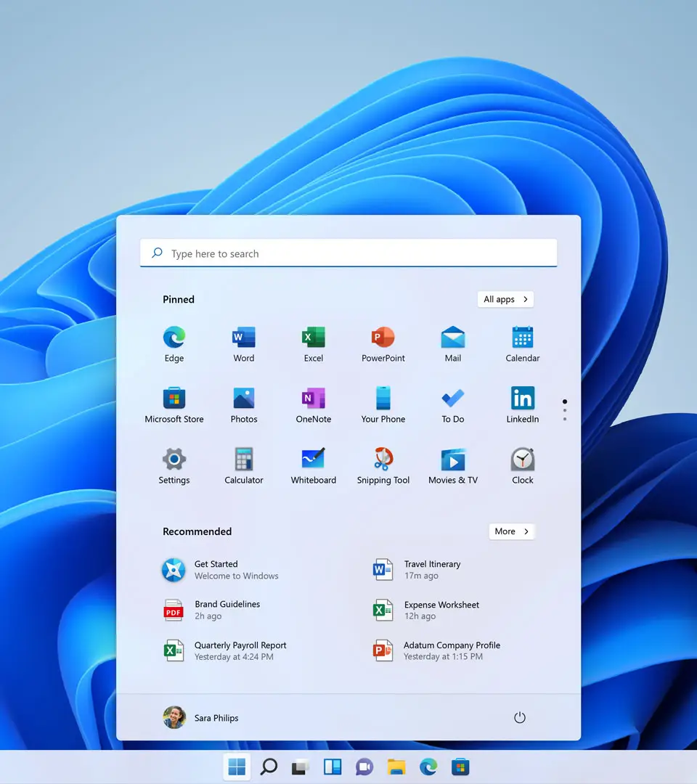Open Widgets from the taskbar
This screenshot has width=697, height=784.
point(333,767)
